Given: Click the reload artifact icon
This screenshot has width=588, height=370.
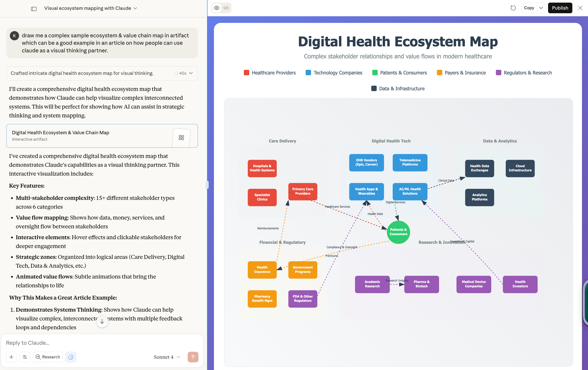Looking at the screenshot, I should tap(513, 8).
